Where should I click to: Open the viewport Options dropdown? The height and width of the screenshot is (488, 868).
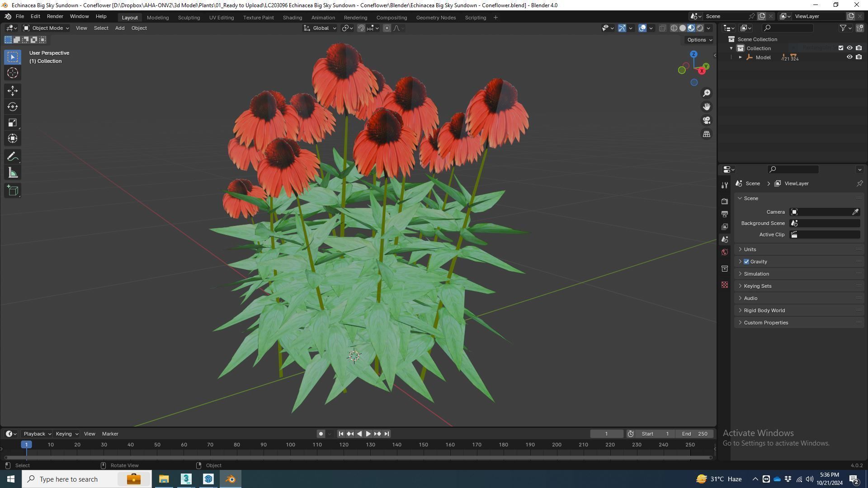[699, 40]
